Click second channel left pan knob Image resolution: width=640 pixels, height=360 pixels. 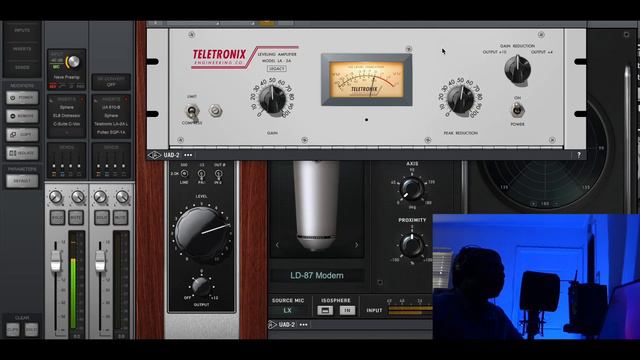(x=100, y=197)
